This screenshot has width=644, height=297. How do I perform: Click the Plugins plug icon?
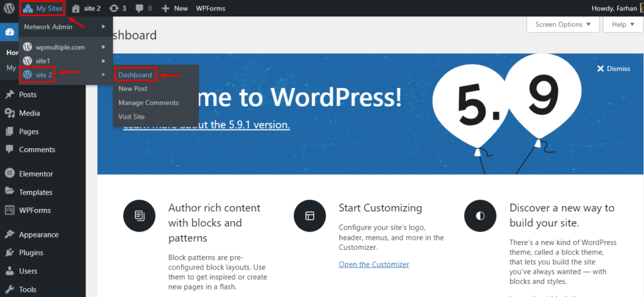(x=9, y=252)
